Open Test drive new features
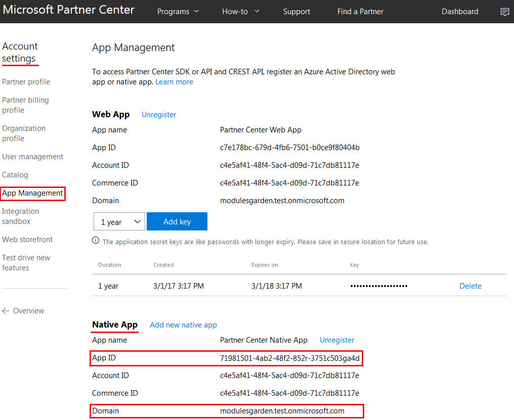The width and height of the screenshot is (514, 420). [26, 263]
